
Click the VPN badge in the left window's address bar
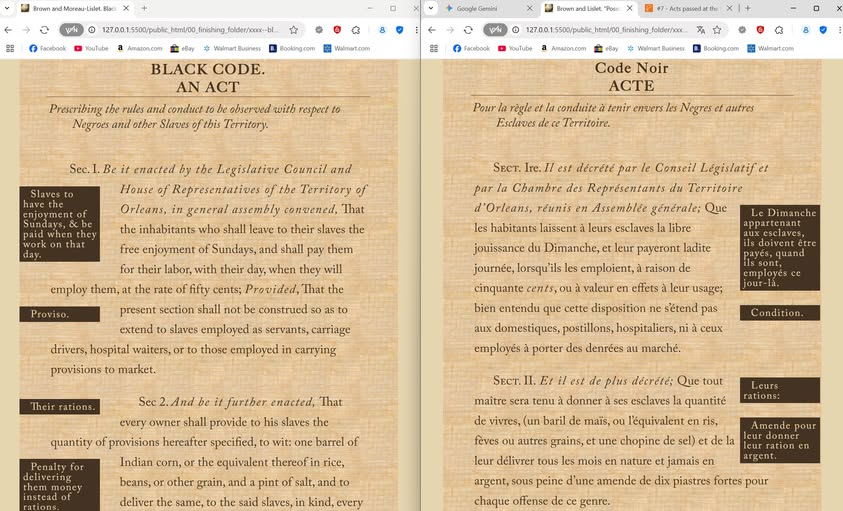71,30
